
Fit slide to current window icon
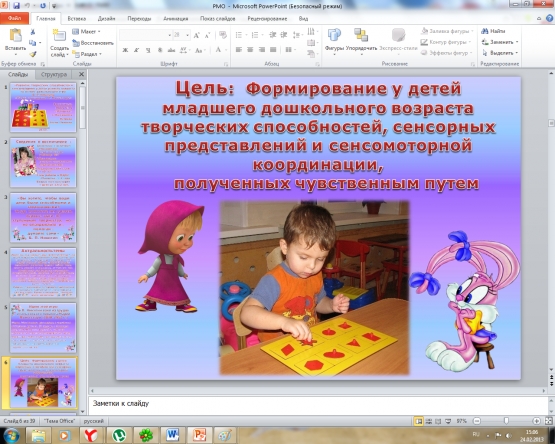[x=548, y=421]
